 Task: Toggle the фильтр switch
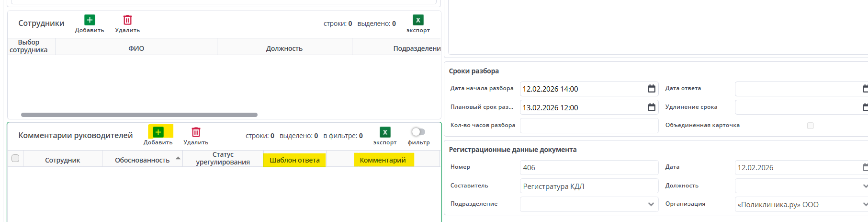pos(418,132)
